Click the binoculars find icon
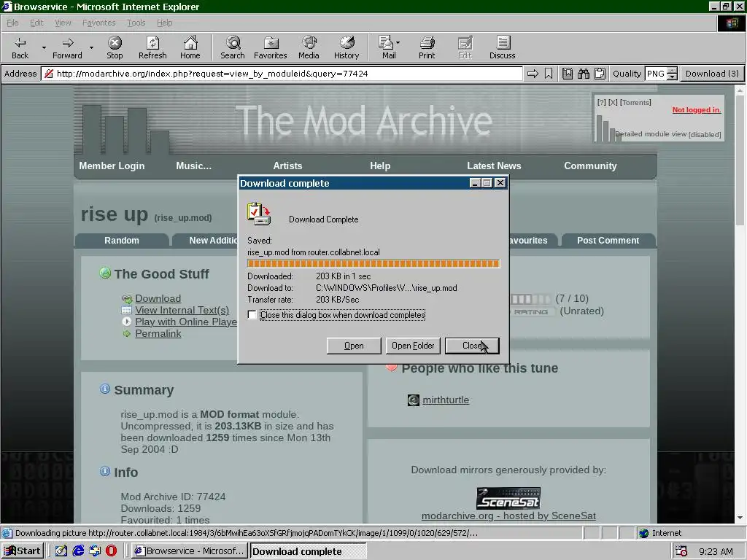This screenshot has height=560, width=747. tap(584, 74)
